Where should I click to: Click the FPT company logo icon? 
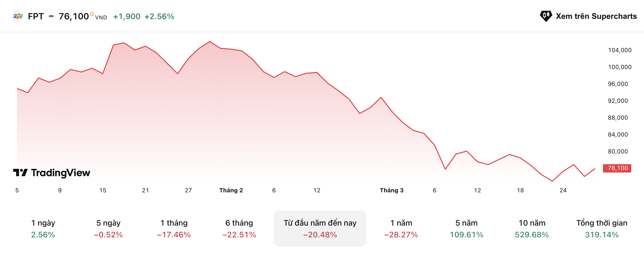point(18,16)
